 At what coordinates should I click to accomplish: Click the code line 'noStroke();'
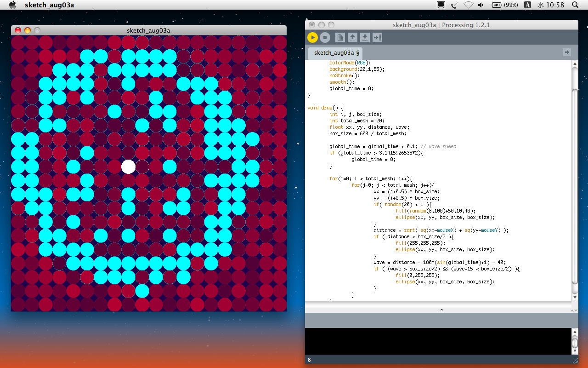345,75
